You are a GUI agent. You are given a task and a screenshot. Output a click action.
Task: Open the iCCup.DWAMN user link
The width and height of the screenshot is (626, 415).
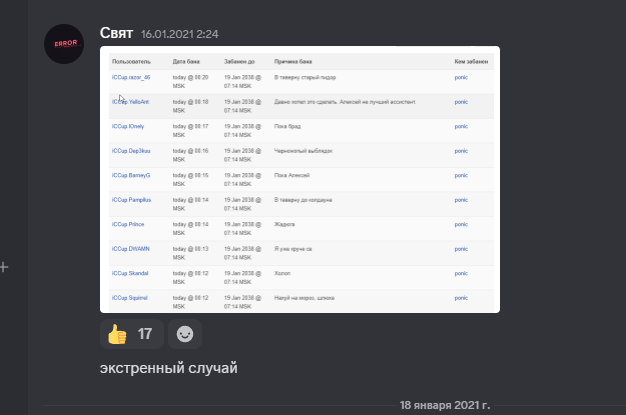tap(131, 249)
